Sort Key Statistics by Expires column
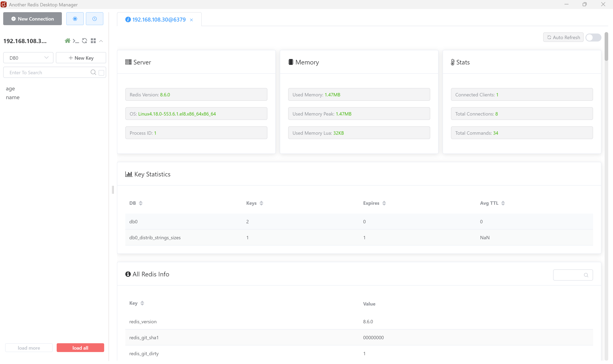 click(x=384, y=203)
